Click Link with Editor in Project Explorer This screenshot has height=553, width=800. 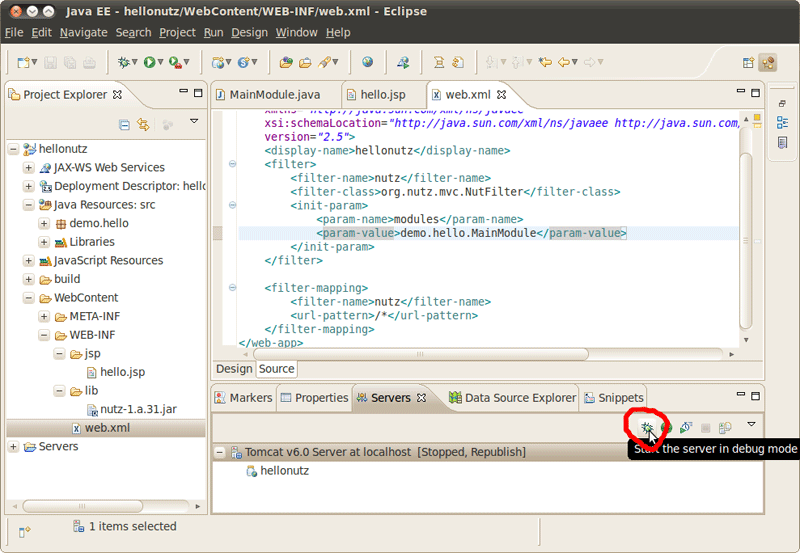tap(144, 124)
